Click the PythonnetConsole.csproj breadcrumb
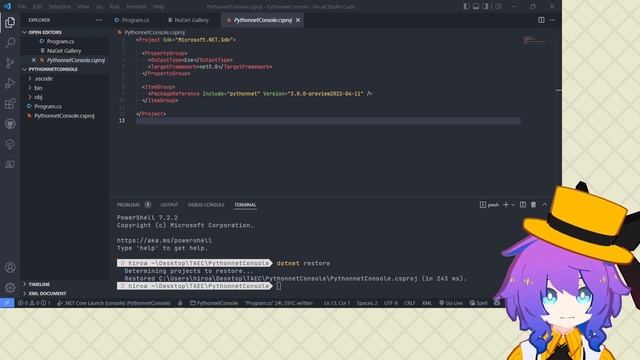Viewport: 640px width, 360px height. [x=151, y=32]
